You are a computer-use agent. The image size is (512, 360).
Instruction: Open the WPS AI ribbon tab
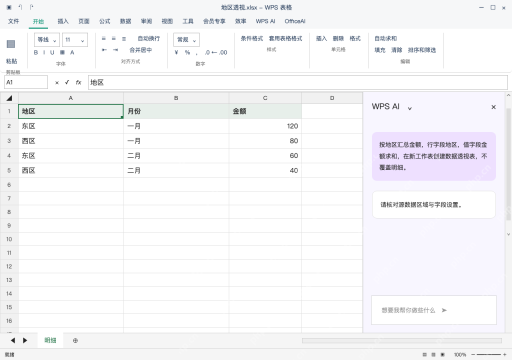(265, 21)
